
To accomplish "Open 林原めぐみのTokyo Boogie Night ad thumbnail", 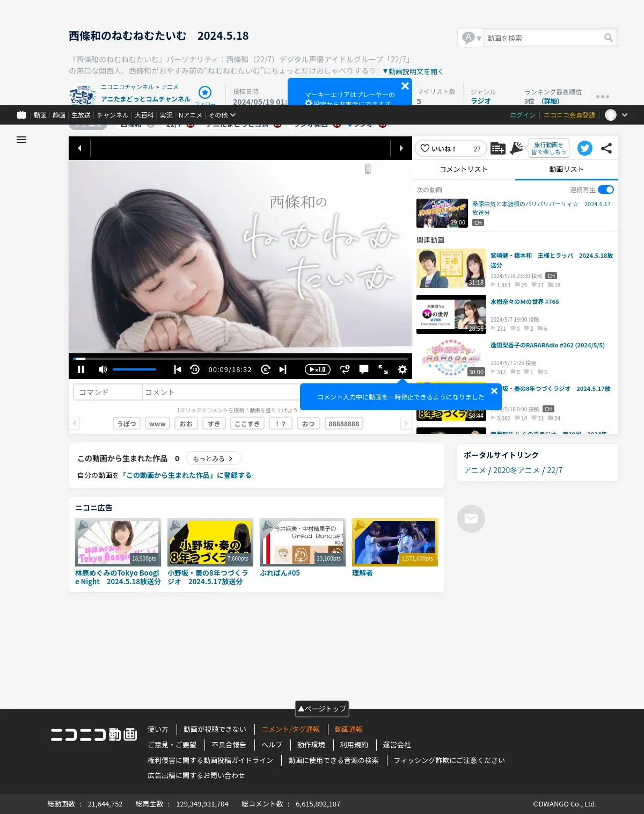I will pyautogui.click(x=118, y=542).
